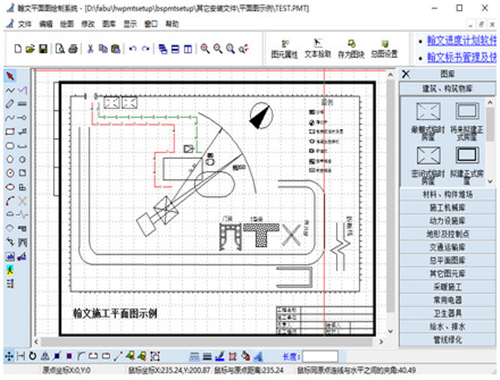The height and width of the screenshot is (380, 500).
Task: Expand the 交通运输库 library category
Action: pos(447,247)
